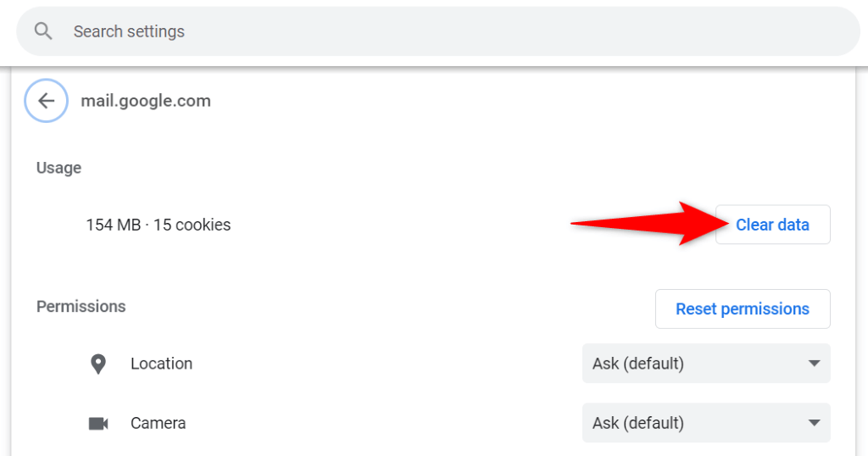Expand the Camera dropdown using its arrow
This screenshot has height=456, width=868.
click(814, 423)
